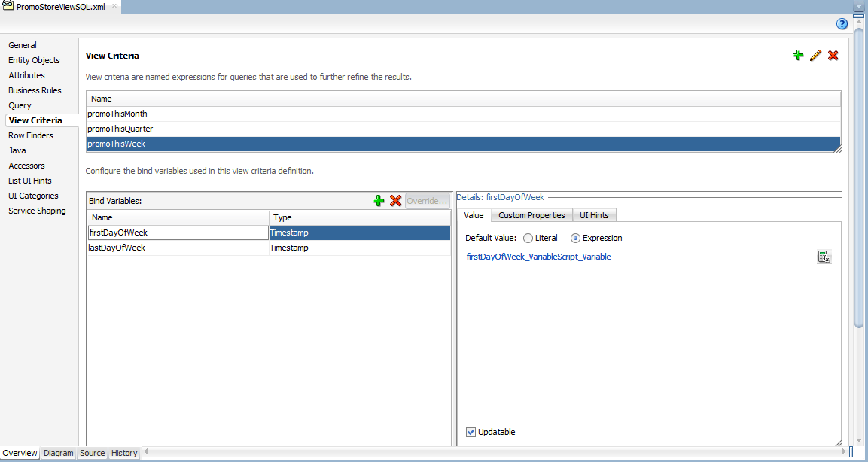Click the green plus to add view criteria

click(798, 56)
